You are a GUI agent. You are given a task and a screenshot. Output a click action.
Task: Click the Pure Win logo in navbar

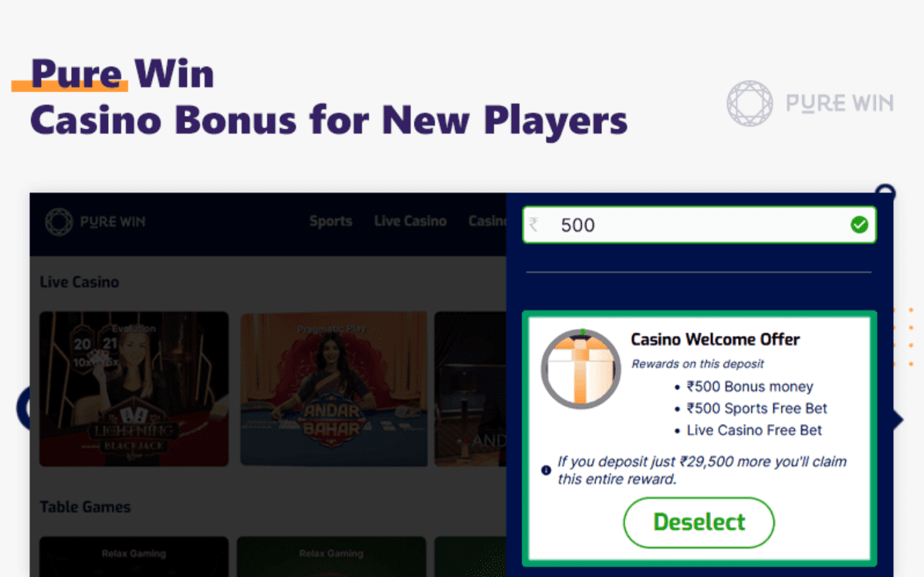click(x=96, y=222)
